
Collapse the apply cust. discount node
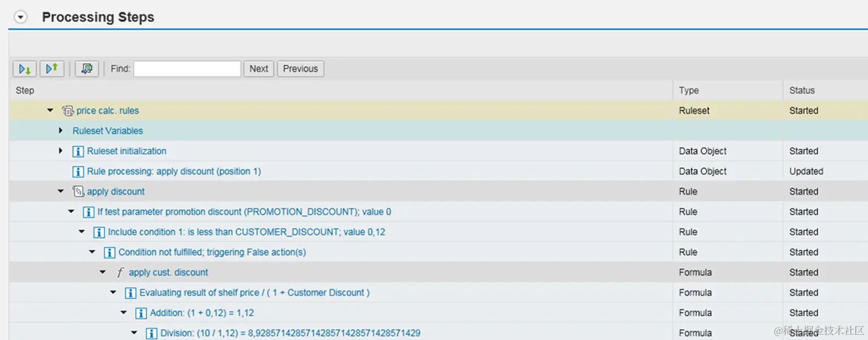[103, 272]
